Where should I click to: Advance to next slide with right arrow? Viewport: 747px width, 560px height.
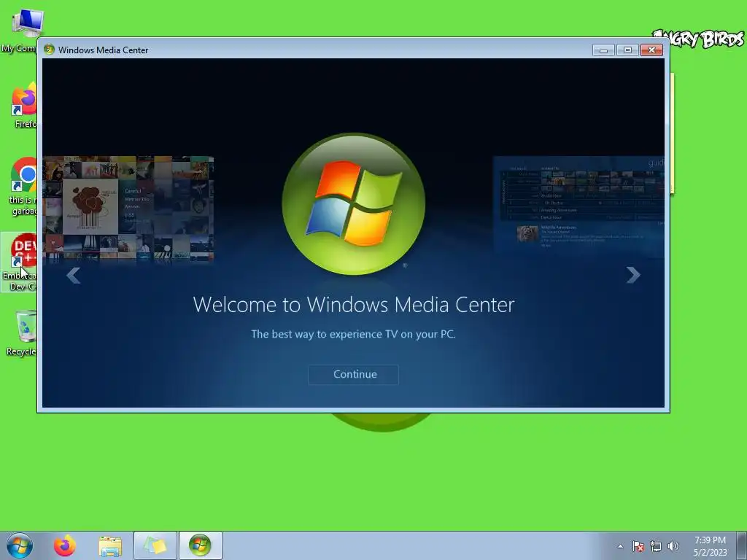633,275
